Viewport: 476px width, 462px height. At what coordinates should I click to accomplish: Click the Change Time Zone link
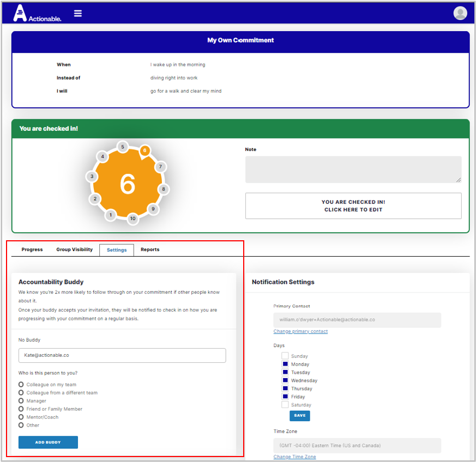(x=294, y=457)
